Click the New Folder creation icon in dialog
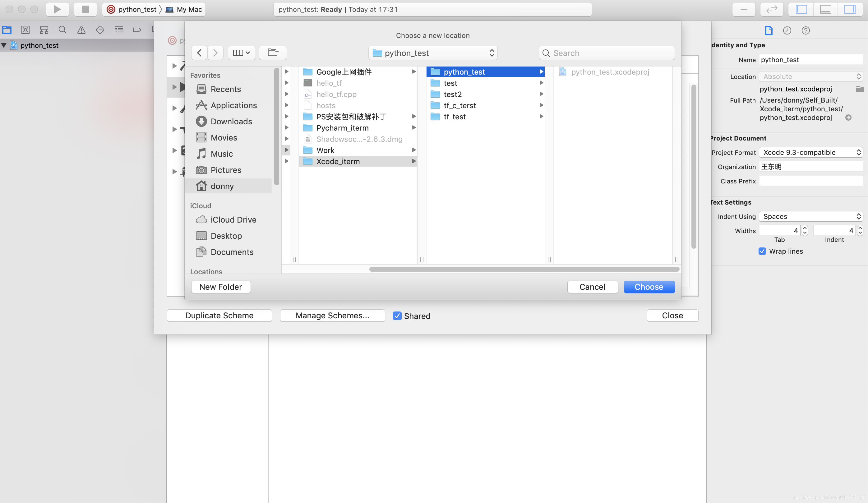 point(273,52)
